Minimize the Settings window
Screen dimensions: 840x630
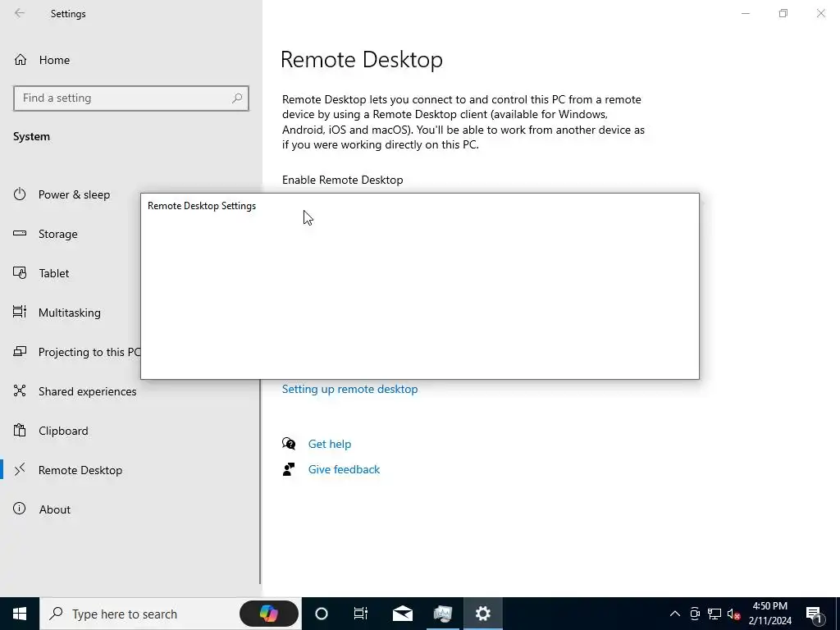pyautogui.click(x=746, y=13)
